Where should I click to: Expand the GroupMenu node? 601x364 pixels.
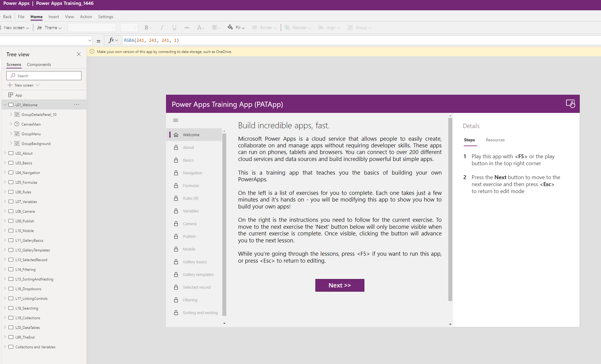coord(11,133)
